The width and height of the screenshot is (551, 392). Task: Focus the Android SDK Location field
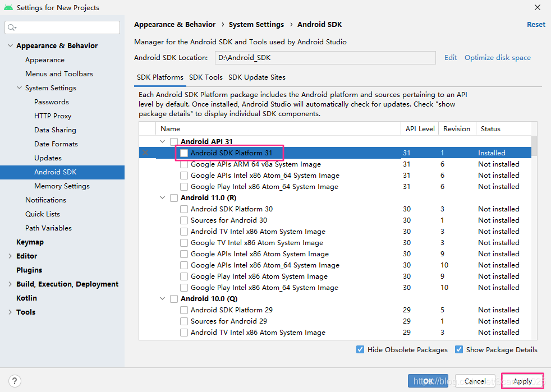tap(325, 58)
